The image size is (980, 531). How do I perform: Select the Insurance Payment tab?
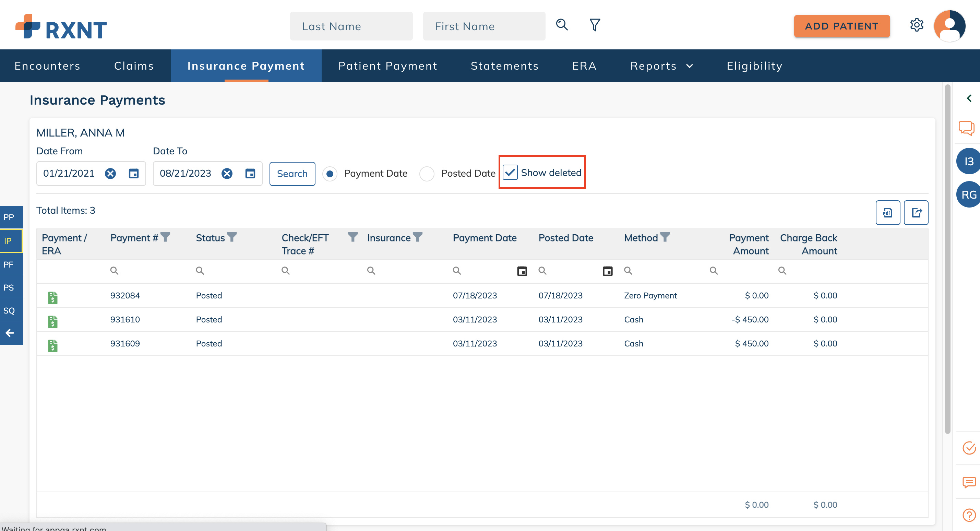[x=246, y=66]
